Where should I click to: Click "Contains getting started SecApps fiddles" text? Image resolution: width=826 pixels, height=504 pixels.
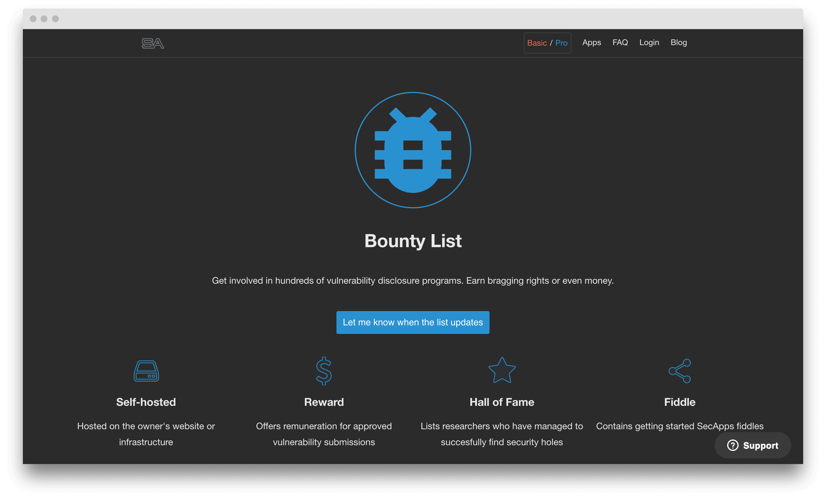(x=679, y=426)
